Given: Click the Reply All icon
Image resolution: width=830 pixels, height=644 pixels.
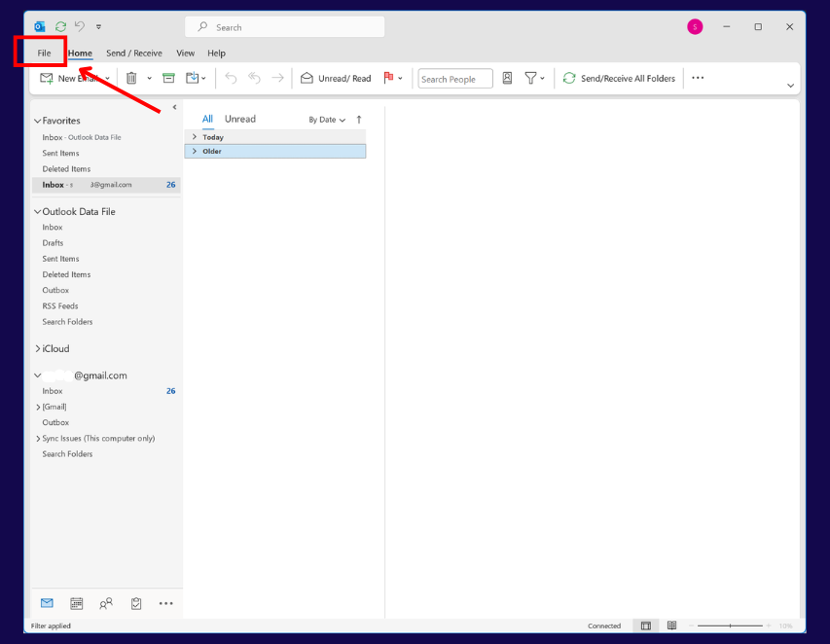Looking at the screenshot, I should click(x=255, y=79).
